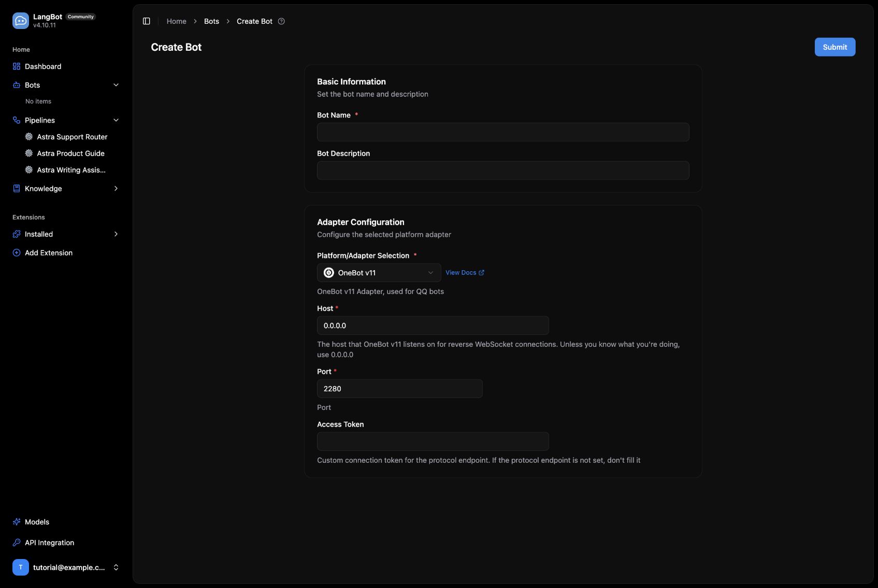Click the Bots robot icon
This screenshot has height=588, width=878.
[17, 85]
